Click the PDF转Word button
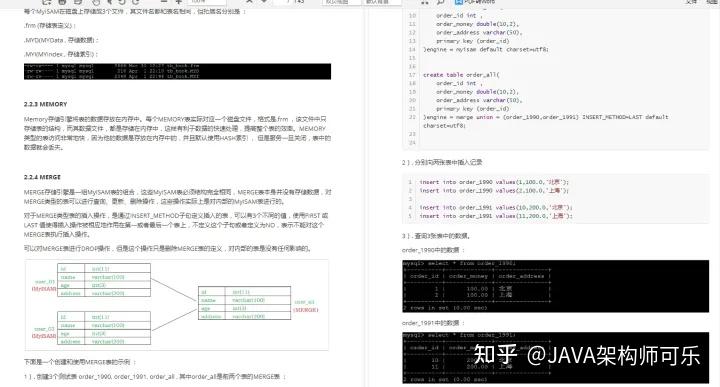This screenshot has width=720, height=387. 475,2
